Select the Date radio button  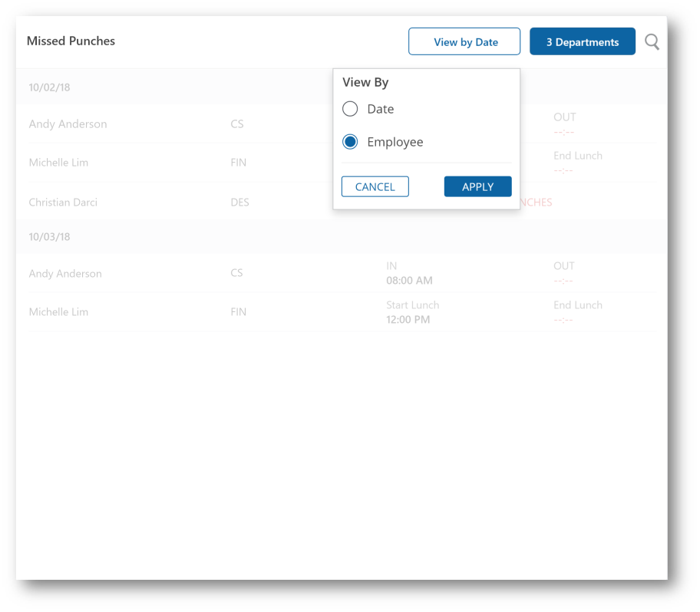(351, 109)
